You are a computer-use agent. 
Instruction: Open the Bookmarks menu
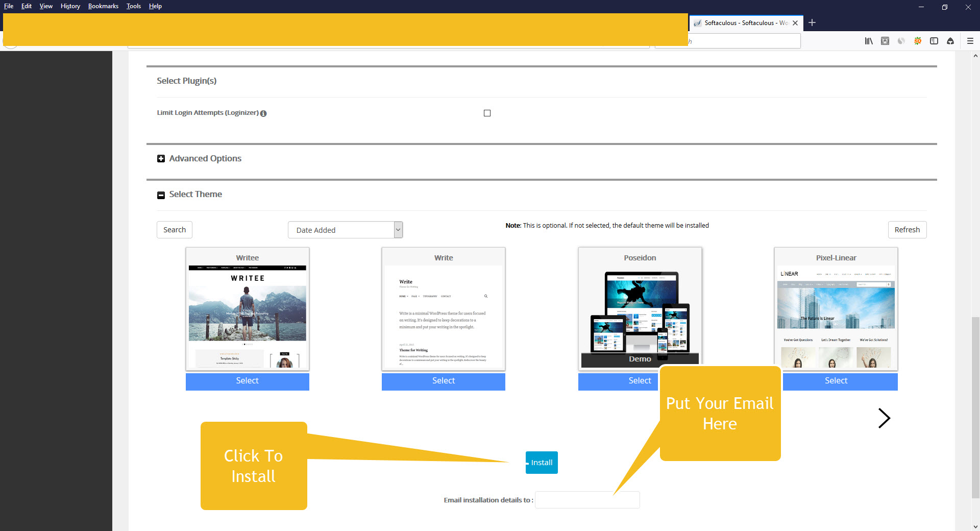pyautogui.click(x=103, y=6)
